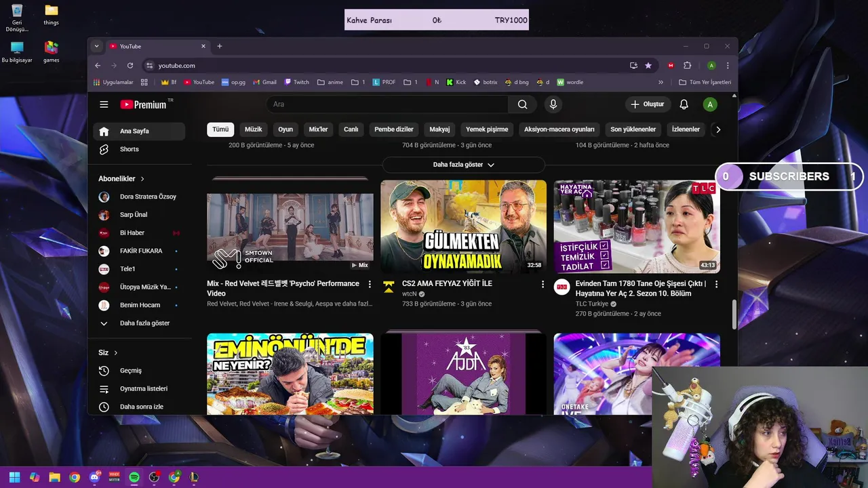
Task: Play the EMİNÖNÜ'NDE NE YENİR thumbnail
Action: 290,373
